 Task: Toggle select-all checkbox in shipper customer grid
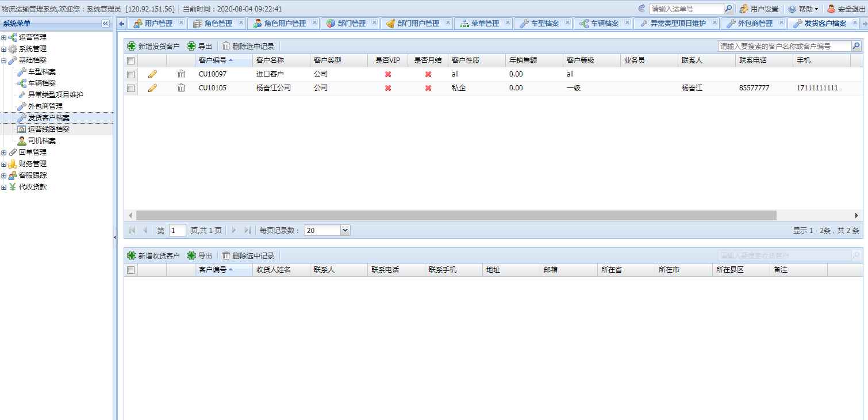click(x=130, y=60)
